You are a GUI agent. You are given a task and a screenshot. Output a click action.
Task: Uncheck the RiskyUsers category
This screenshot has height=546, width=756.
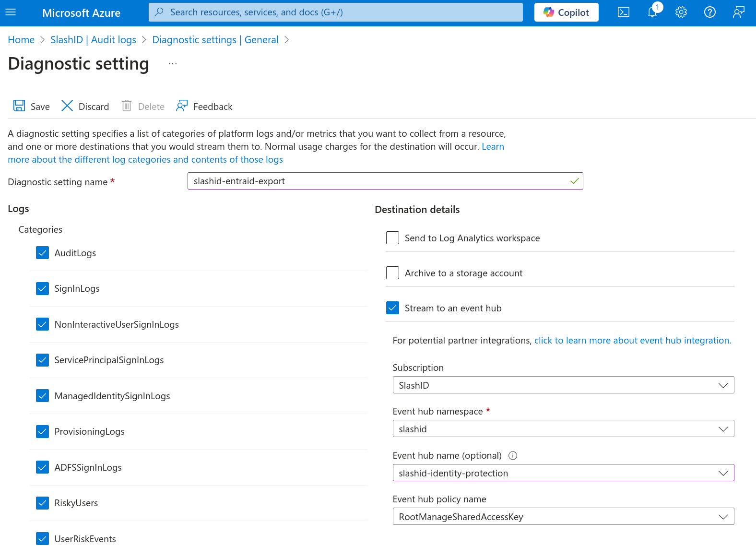(x=42, y=503)
